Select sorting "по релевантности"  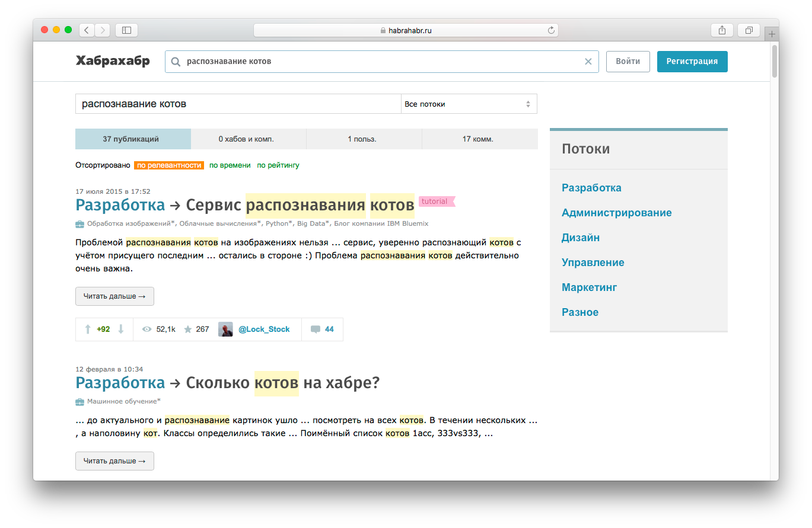(169, 165)
